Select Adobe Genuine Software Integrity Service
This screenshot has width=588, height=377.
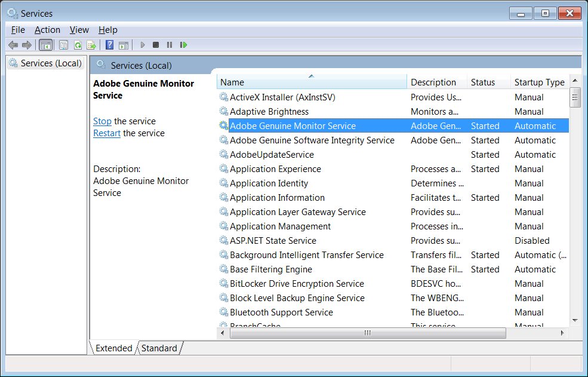pyautogui.click(x=312, y=140)
